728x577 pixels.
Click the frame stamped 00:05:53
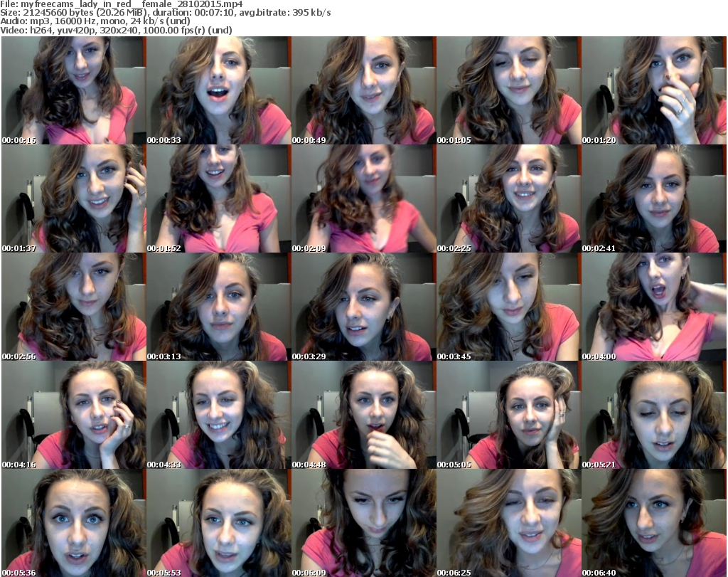219,523
